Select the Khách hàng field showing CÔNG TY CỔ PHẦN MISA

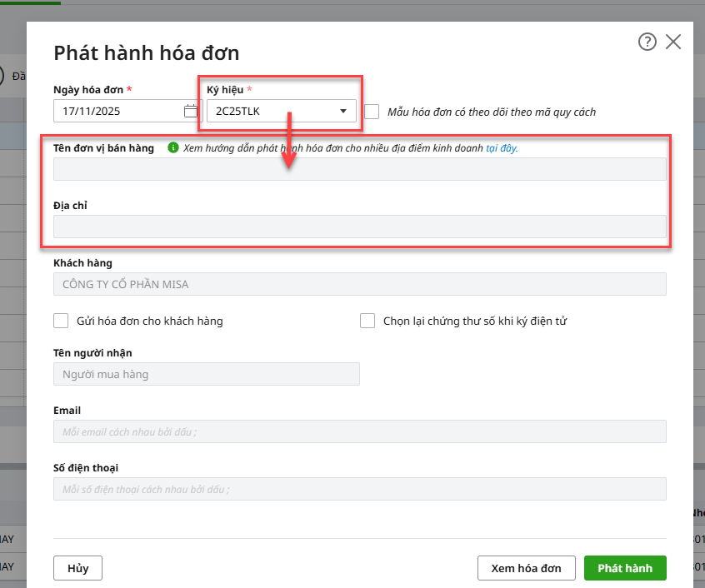[x=359, y=284]
